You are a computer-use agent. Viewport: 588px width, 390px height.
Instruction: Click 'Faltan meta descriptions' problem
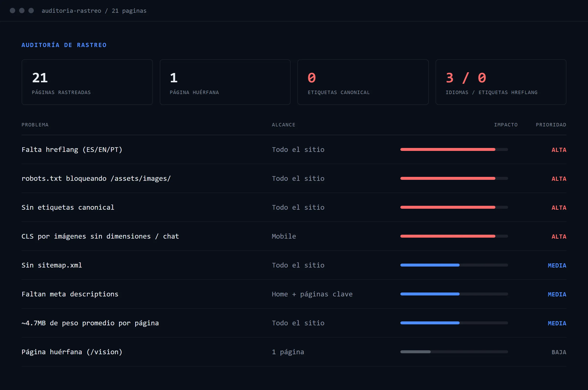click(70, 294)
